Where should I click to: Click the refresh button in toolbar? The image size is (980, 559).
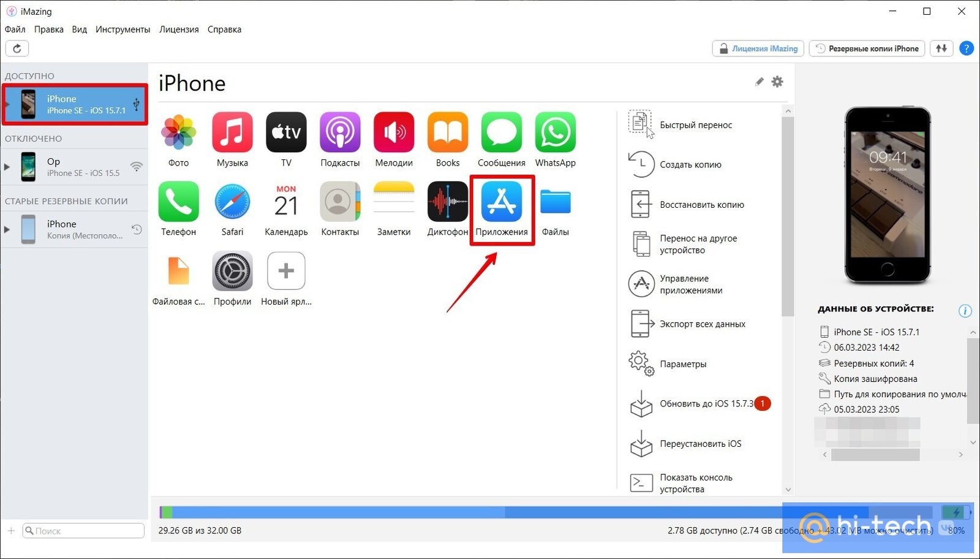coord(17,48)
